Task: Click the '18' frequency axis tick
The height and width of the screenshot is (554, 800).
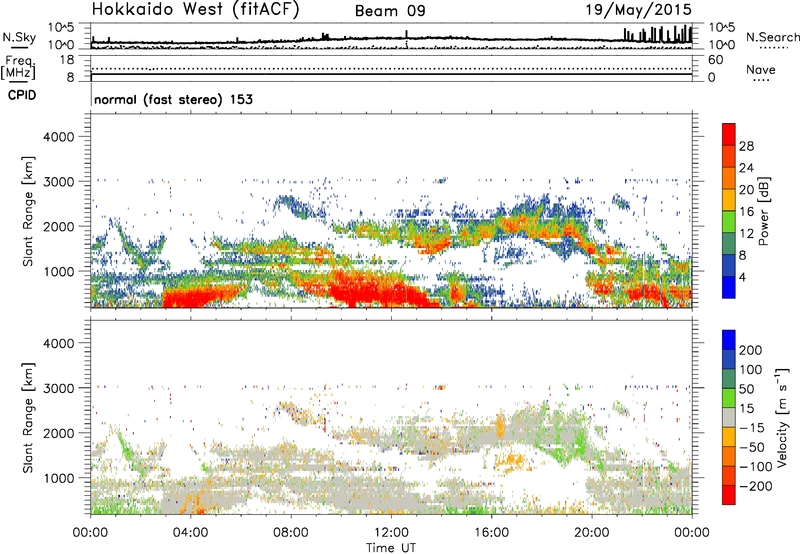Action: click(x=66, y=60)
